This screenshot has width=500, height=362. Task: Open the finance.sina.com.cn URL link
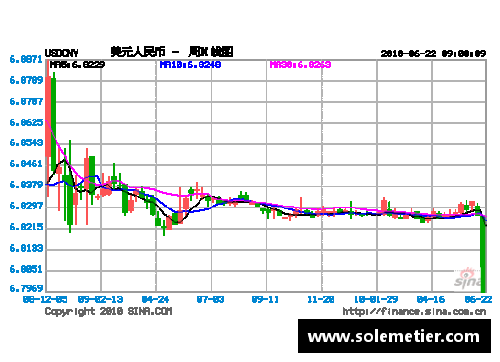(414, 311)
